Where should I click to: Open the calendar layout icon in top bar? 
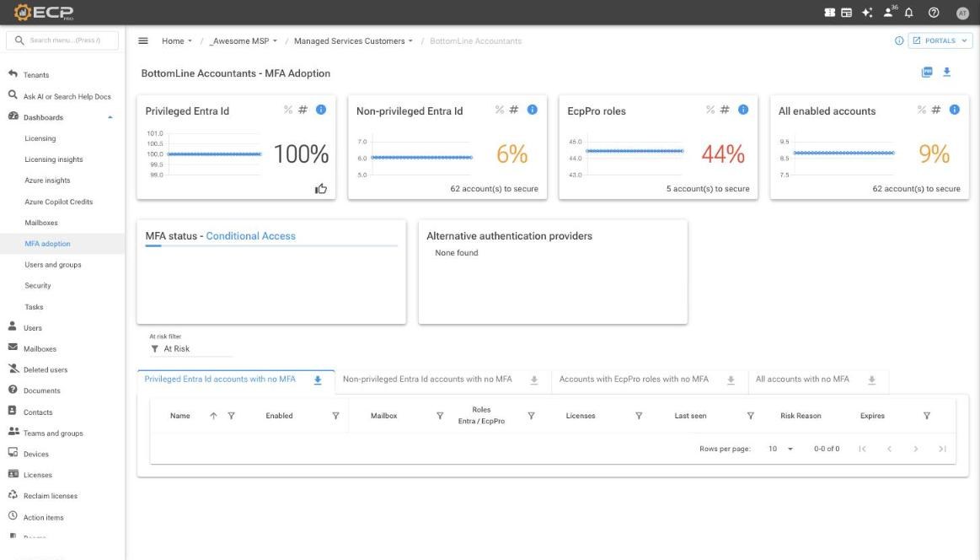[x=846, y=13]
